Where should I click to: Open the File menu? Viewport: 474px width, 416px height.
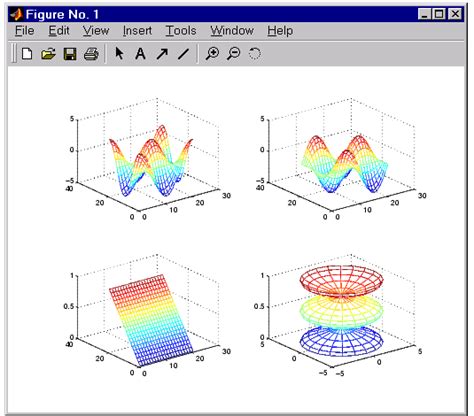(x=24, y=31)
